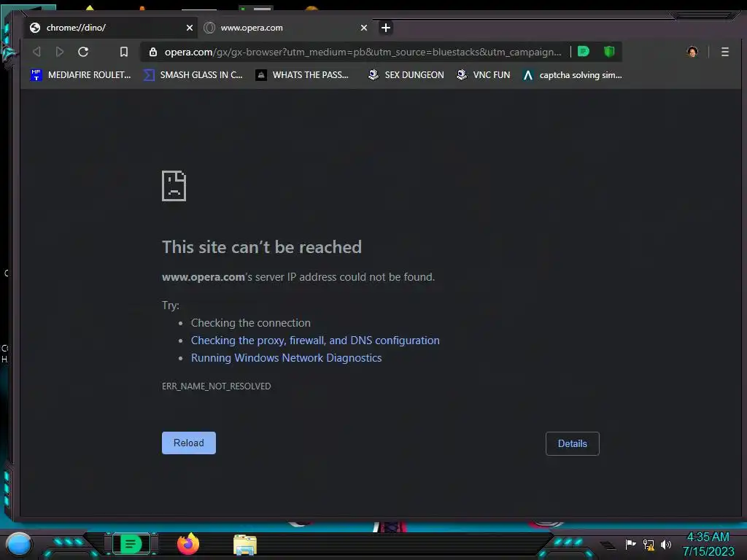Open the VNC FUN bookmark

483,75
